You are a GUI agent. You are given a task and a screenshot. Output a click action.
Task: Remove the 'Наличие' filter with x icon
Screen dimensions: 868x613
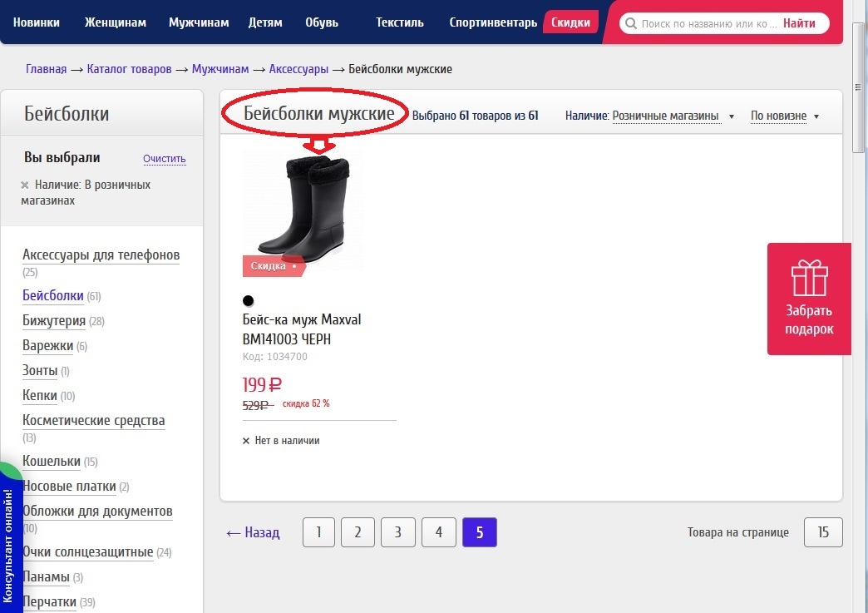click(25, 185)
